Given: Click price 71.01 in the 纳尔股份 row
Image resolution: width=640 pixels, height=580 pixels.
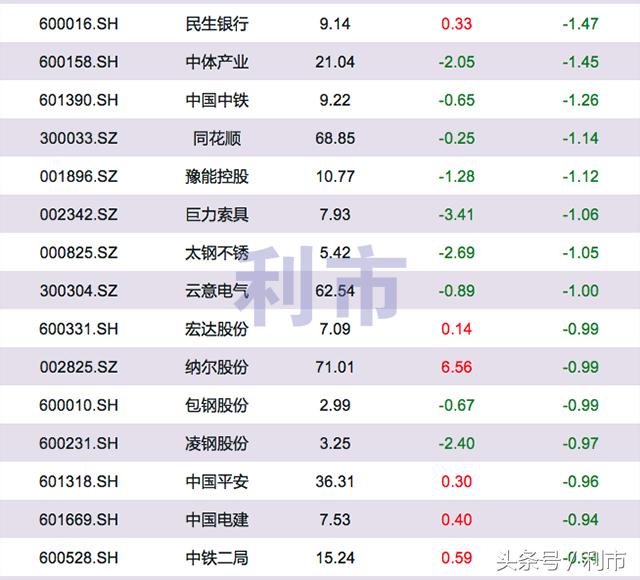Looking at the screenshot, I should pyautogui.click(x=335, y=367).
